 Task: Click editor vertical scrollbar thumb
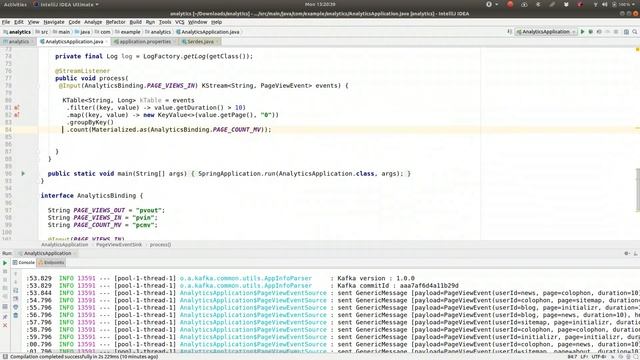coord(637,190)
